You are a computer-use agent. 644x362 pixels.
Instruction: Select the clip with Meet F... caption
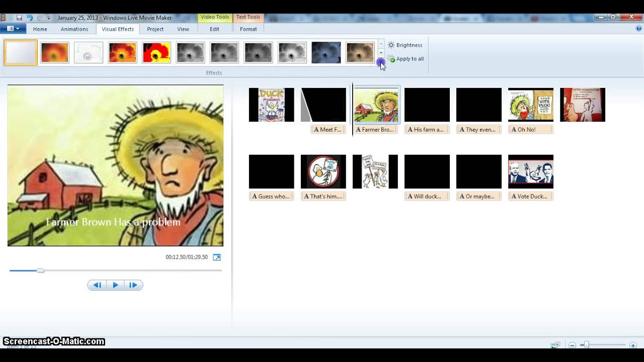(x=323, y=105)
